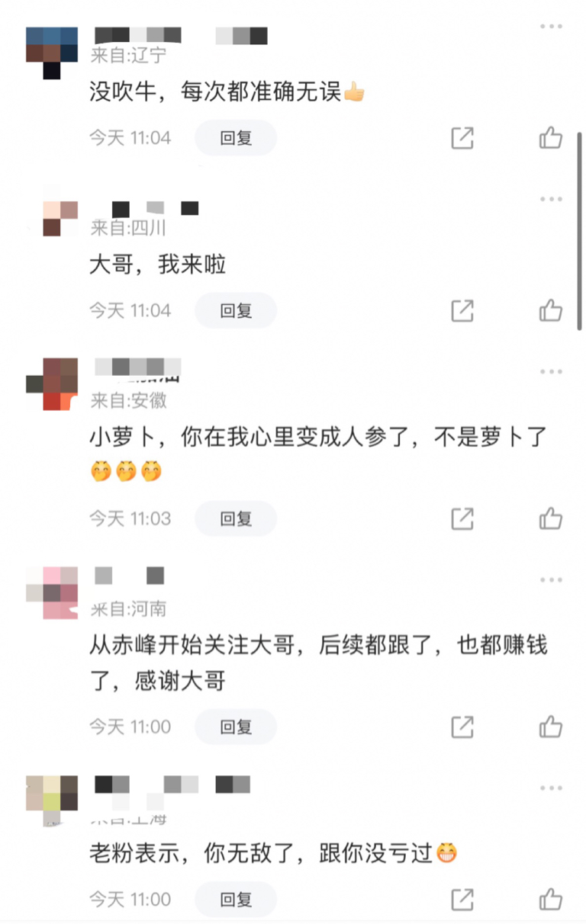Screen dimensions: 586x924
Task: Share the '小萝卜' comment from 安徽
Action: click(462, 518)
